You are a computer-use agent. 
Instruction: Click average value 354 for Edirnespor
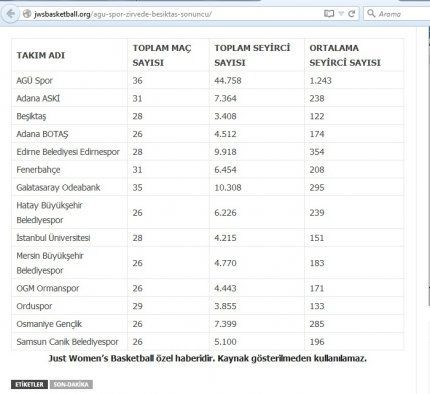click(317, 152)
